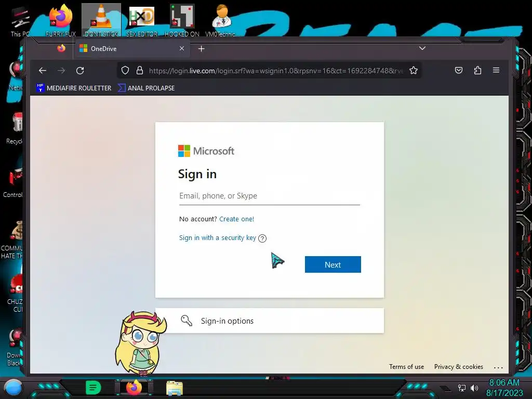Viewport: 532px width, 399px height.
Task: Open the shield tracking protection icon
Action: pyautogui.click(x=125, y=70)
